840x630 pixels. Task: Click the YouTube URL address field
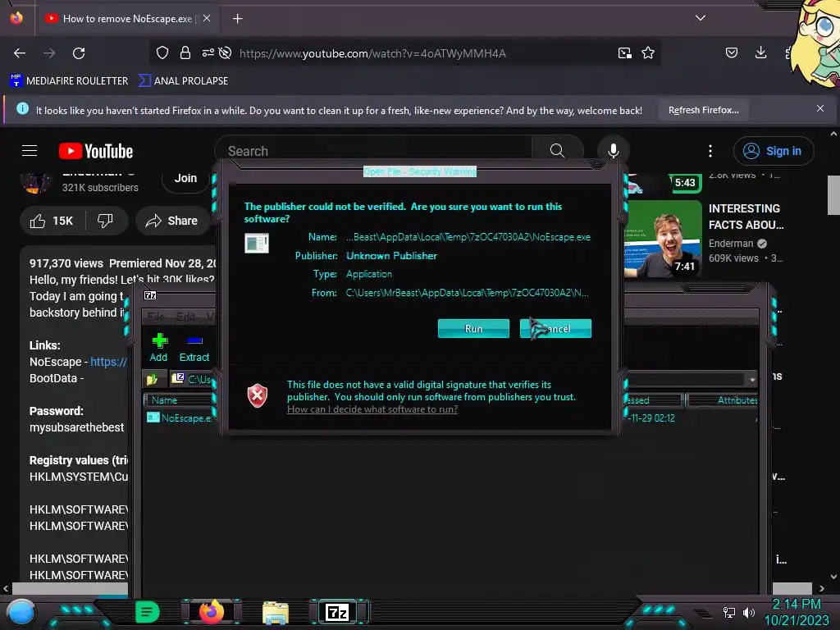point(372,53)
